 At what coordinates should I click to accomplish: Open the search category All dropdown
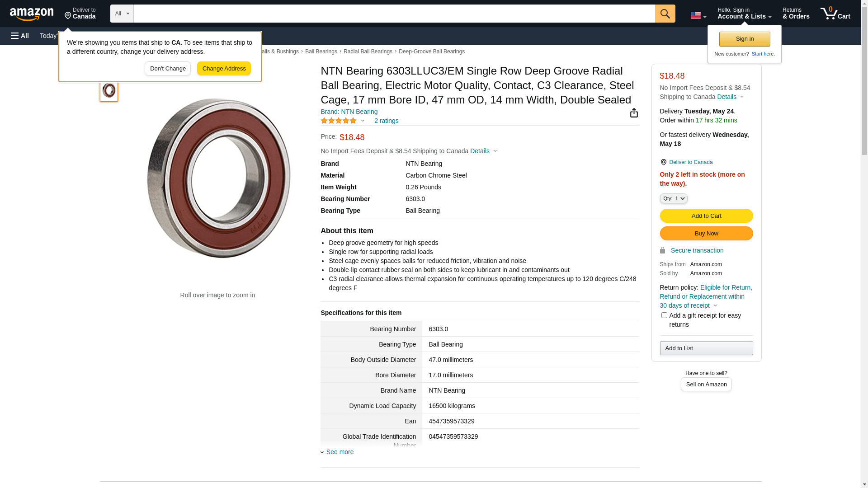[122, 14]
